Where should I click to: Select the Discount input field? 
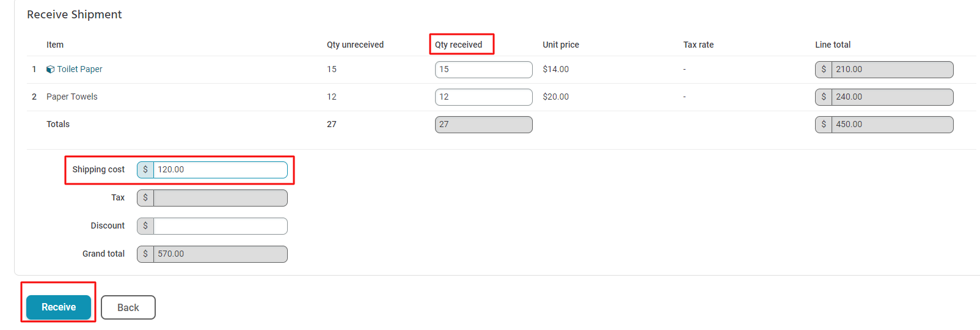(x=220, y=226)
